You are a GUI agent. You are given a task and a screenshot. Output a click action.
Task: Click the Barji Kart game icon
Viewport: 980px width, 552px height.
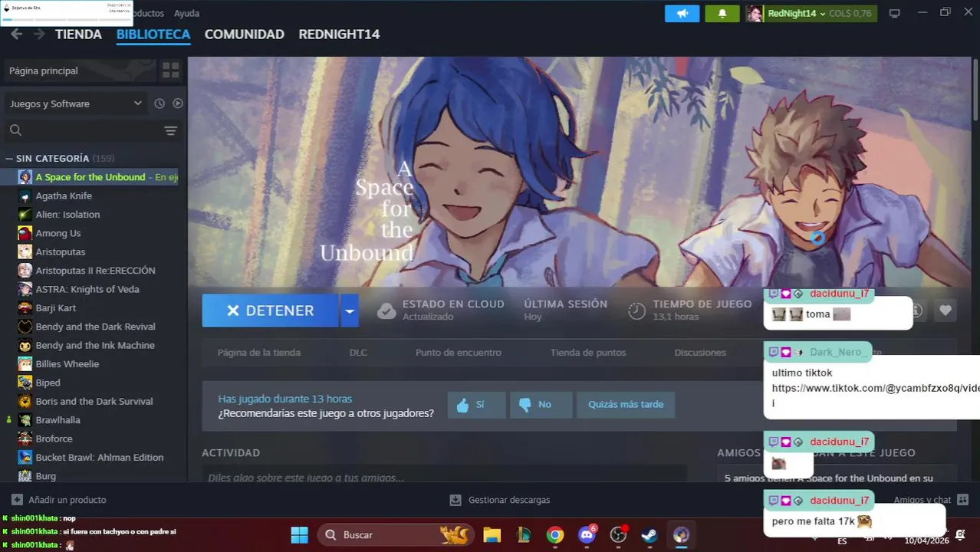coord(25,307)
